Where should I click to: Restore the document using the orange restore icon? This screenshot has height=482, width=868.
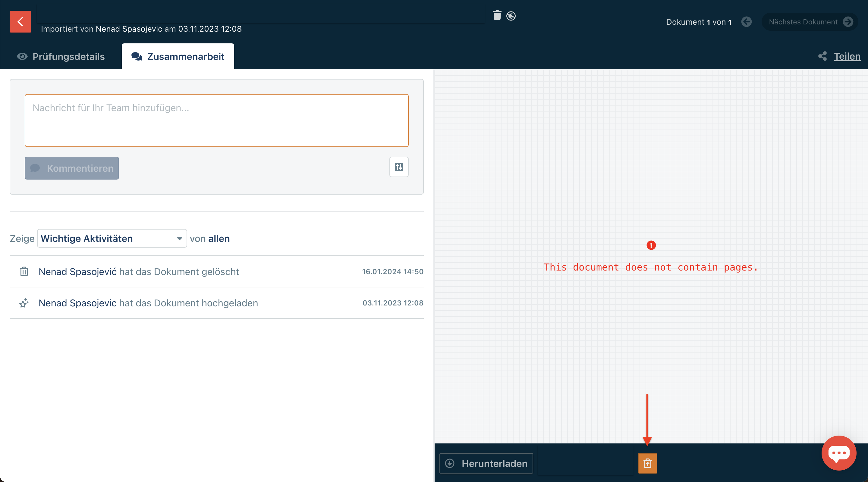tap(648, 463)
